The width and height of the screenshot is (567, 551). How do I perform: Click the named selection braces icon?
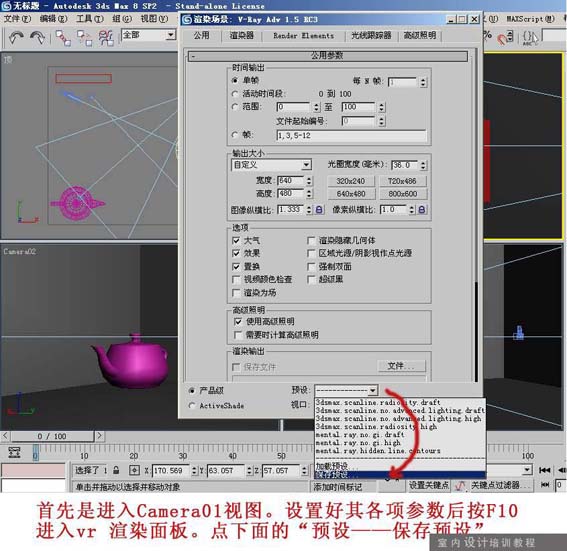[529, 38]
